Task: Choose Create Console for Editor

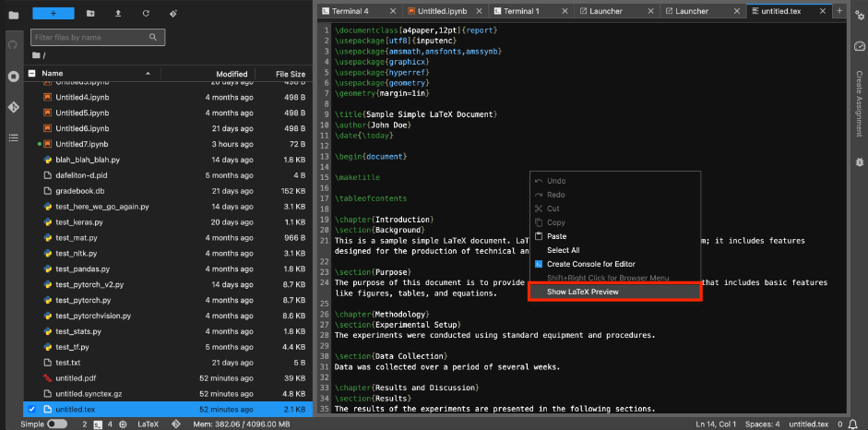Action: (615, 264)
